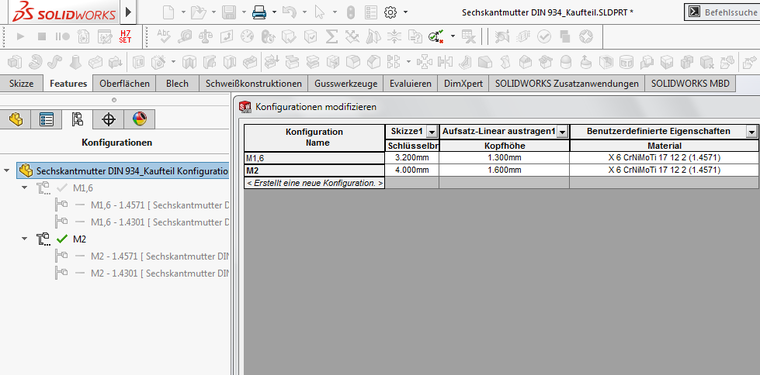The width and height of the screenshot is (760, 375).
Task: Open dropdown arrow next to New icon
Action: pyautogui.click(x=183, y=13)
